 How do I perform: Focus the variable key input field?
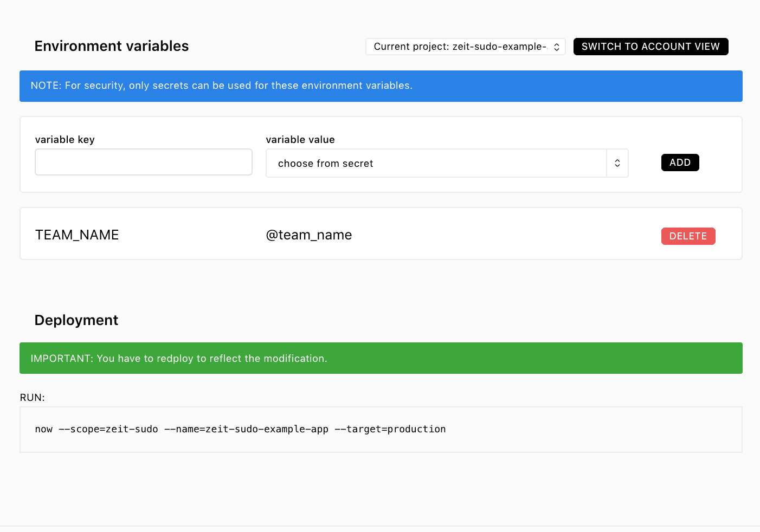144,162
